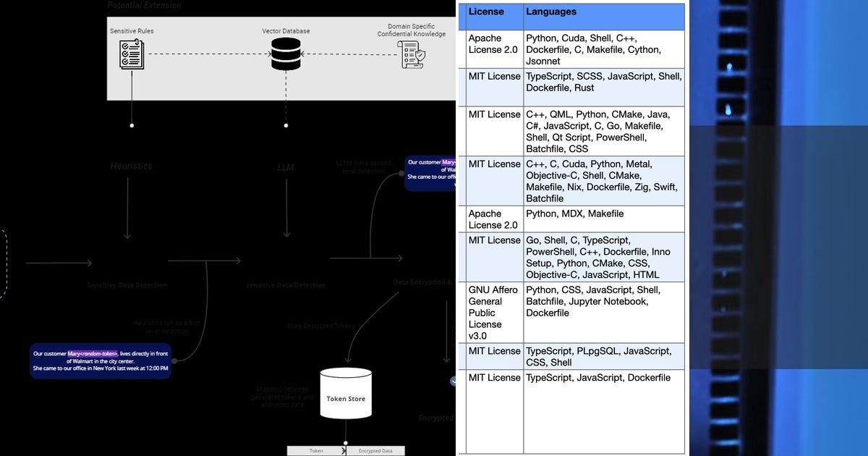Click the connector dot under Vector Database
This screenshot has height=456, width=868.
point(286,124)
